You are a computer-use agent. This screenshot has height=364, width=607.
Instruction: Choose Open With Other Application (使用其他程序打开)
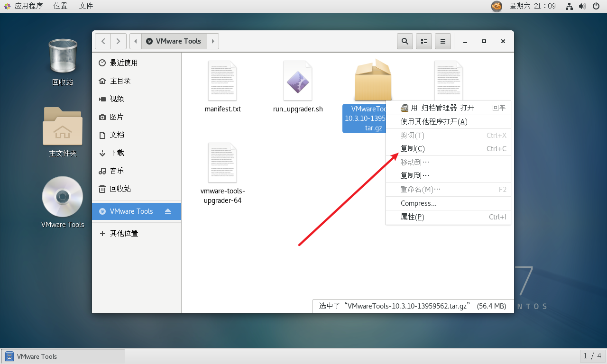(x=448, y=122)
